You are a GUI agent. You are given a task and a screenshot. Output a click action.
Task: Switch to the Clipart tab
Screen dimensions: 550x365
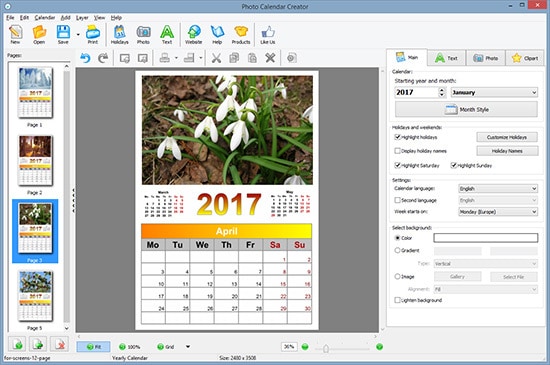[525, 58]
